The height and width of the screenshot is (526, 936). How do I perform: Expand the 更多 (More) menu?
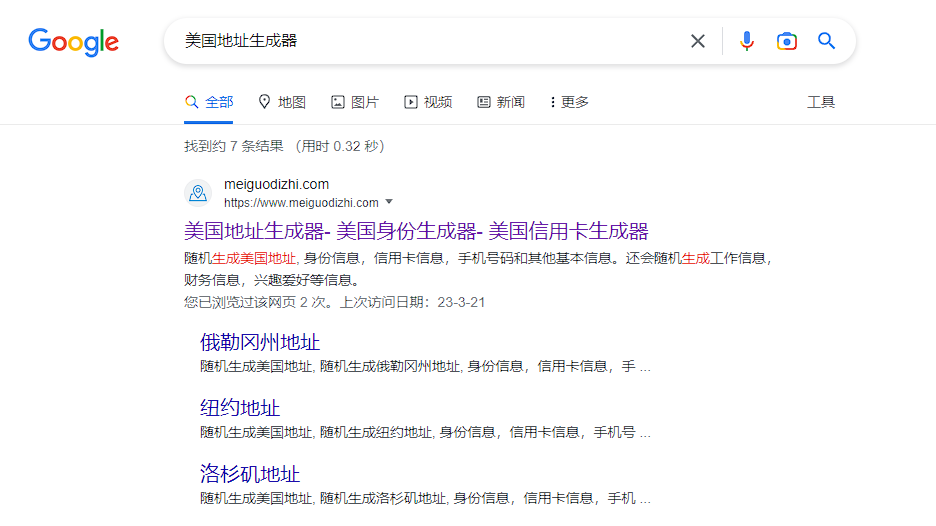(569, 102)
